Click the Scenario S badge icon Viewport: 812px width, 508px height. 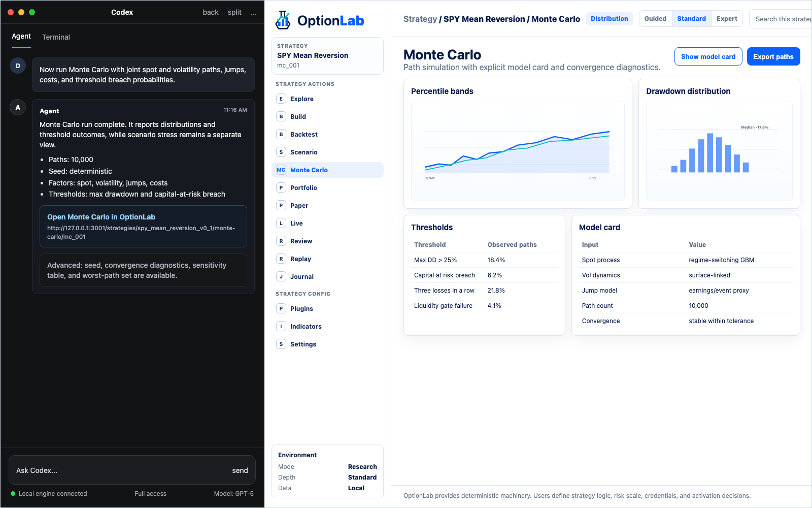tap(281, 152)
